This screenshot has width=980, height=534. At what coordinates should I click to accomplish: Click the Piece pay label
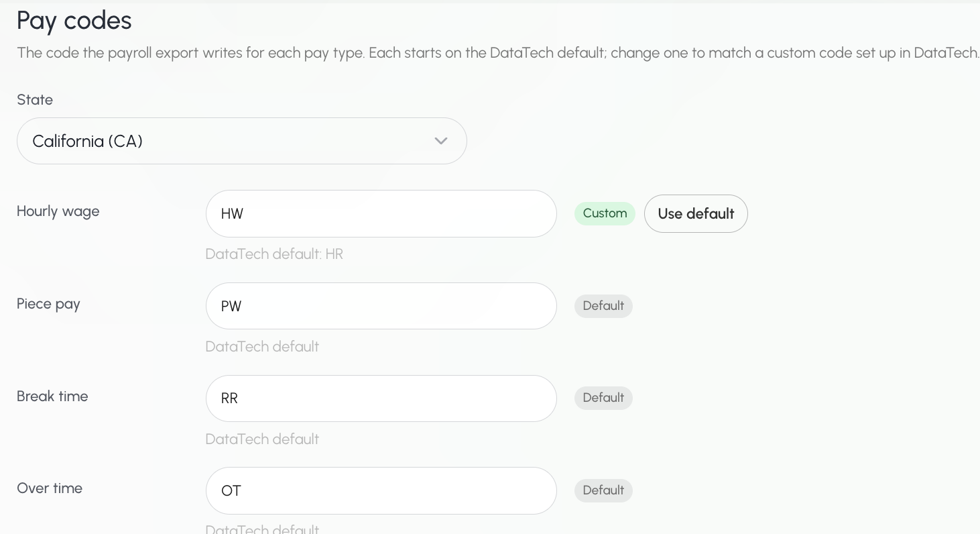(48, 304)
